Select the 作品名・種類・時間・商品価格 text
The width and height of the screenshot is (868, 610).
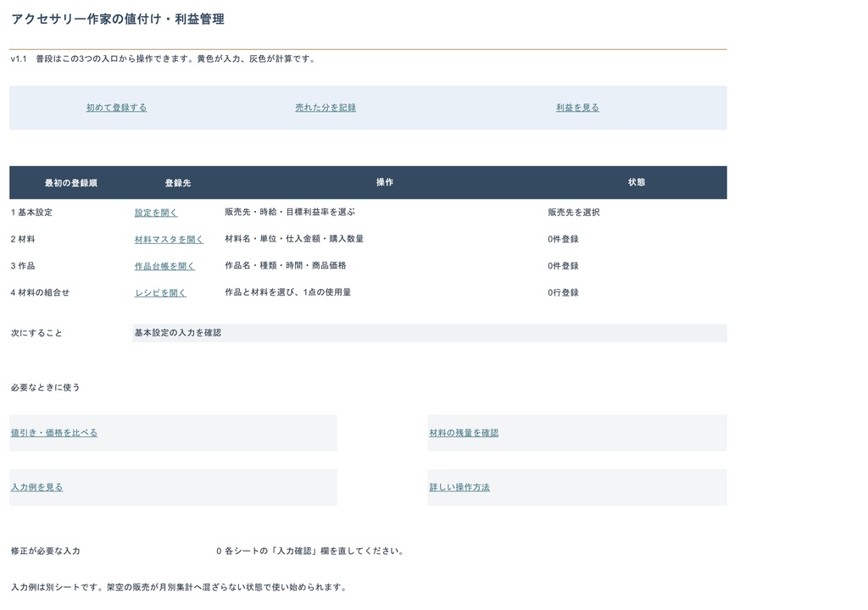pyautogui.click(x=286, y=265)
